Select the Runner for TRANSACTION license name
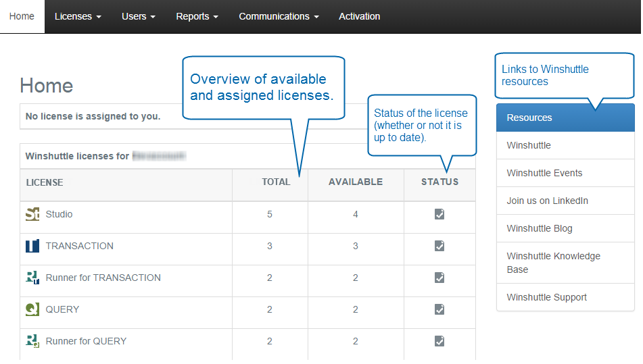This screenshot has width=643, height=364. click(103, 278)
